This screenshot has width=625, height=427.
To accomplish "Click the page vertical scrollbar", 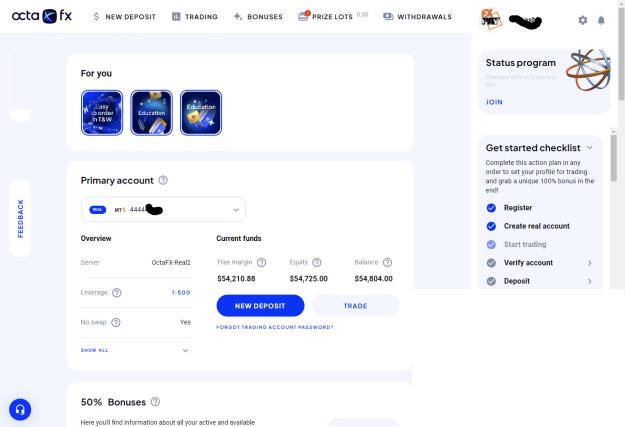I will coord(621,54).
